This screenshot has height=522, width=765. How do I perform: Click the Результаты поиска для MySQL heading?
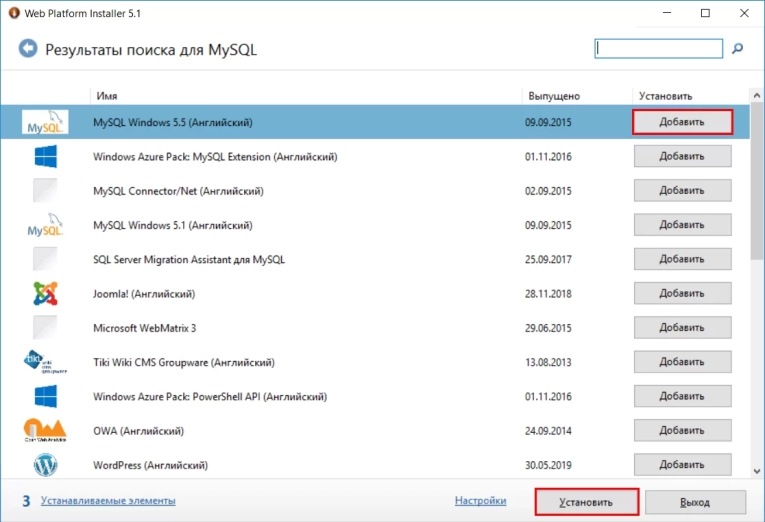pyautogui.click(x=151, y=50)
